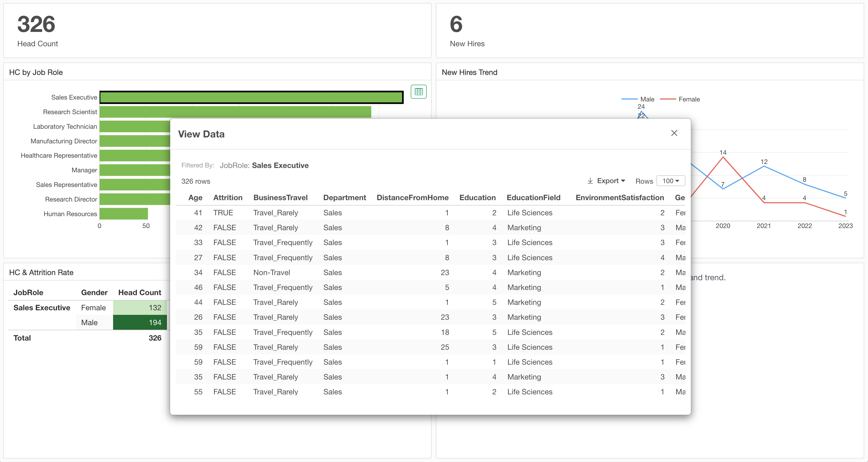
Task: Sort by the Attrition column header
Action: pos(228,198)
